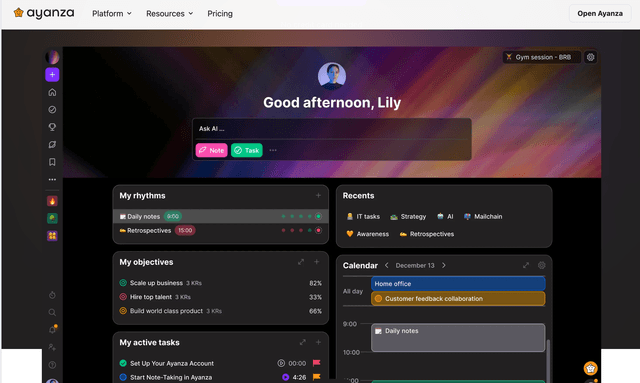Open the bookmark icon in sidebar
This screenshot has height=383, width=640.
[x=52, y=162]
